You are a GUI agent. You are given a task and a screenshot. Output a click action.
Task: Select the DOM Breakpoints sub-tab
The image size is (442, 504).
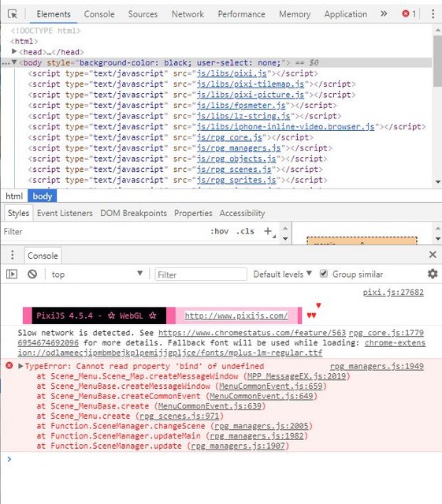[x=133, y=213]
